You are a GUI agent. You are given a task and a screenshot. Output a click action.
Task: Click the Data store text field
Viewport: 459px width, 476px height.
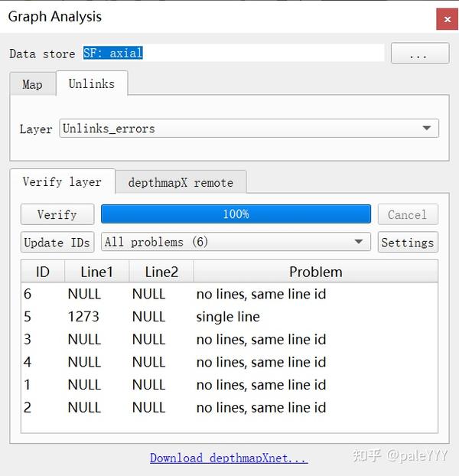tap(233, 54)
